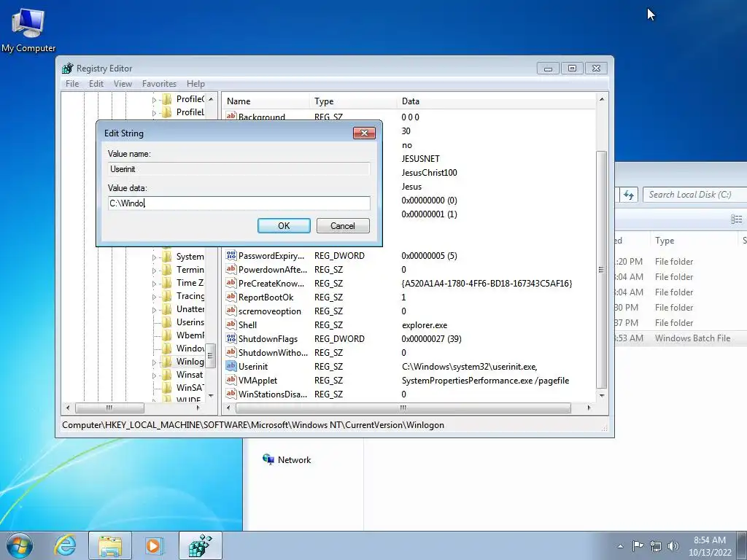Image resolution: width=747 pixels, height=560 pixels.
Task: Select the ShutdownFlags DWORD icon
Action: click(231, 338)
